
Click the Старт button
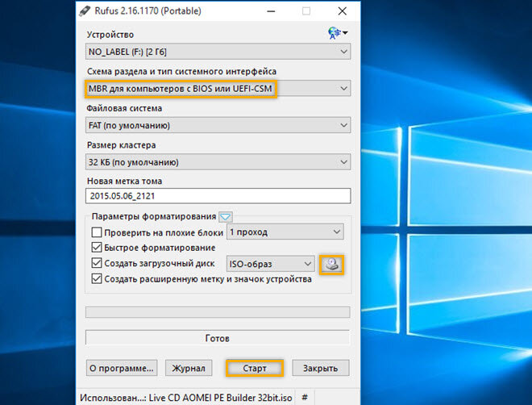pos(255,368)
